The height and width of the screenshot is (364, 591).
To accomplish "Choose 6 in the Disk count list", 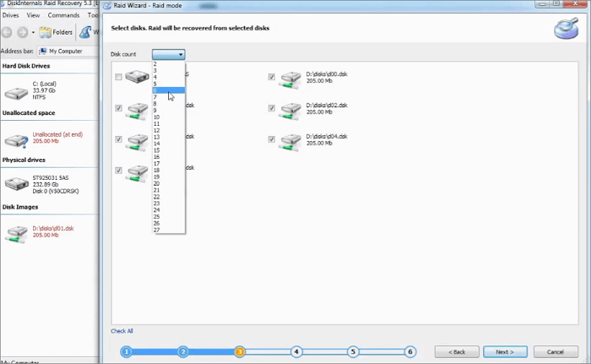I will point(156,91).
